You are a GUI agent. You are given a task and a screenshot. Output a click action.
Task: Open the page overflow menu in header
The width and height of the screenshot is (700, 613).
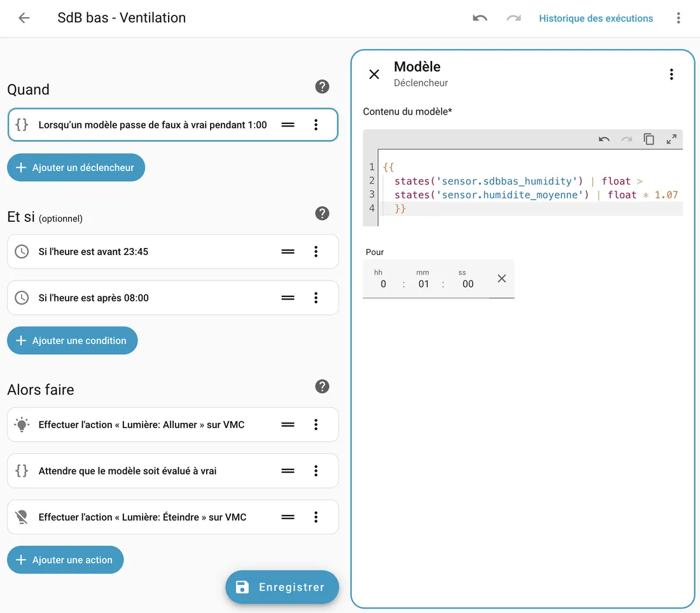[678, 18]
